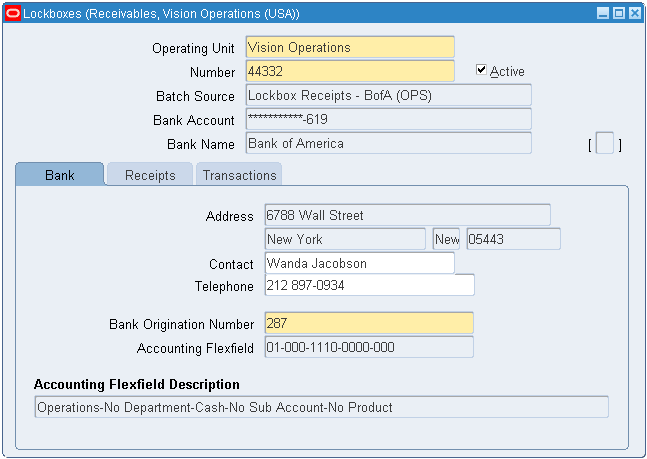Viewport: 647px width, 459px height.
Task: Open the Transactions tab
Action: pyautogui.click(x=239, y=175)
